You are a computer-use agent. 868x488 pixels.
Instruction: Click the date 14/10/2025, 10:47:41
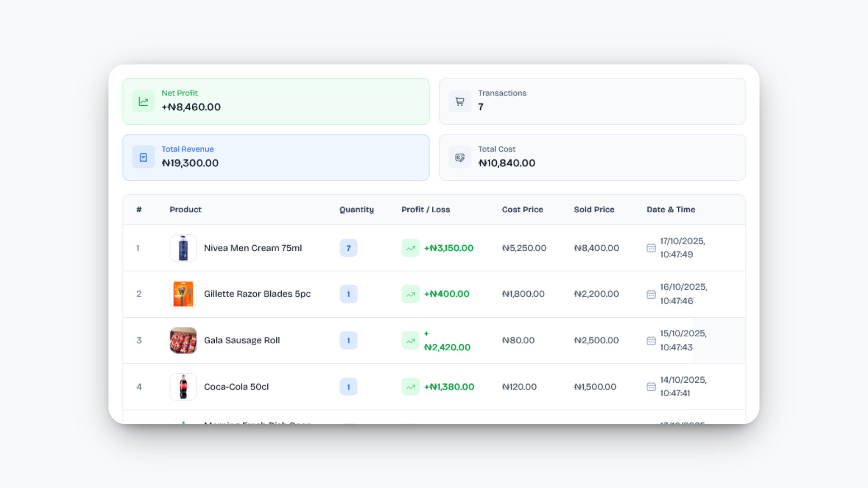(x=684, y=387)
